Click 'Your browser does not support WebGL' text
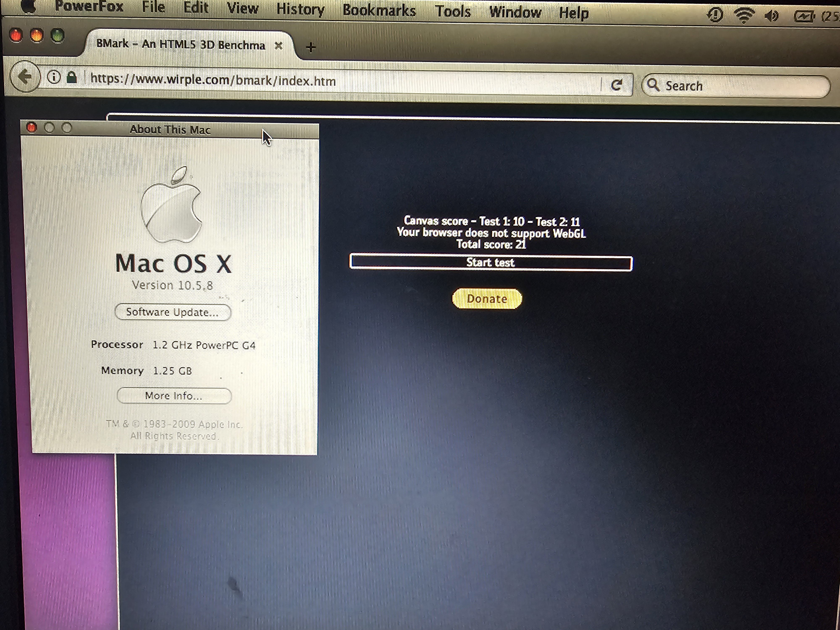The image size is (840, 630). [491, 232]
